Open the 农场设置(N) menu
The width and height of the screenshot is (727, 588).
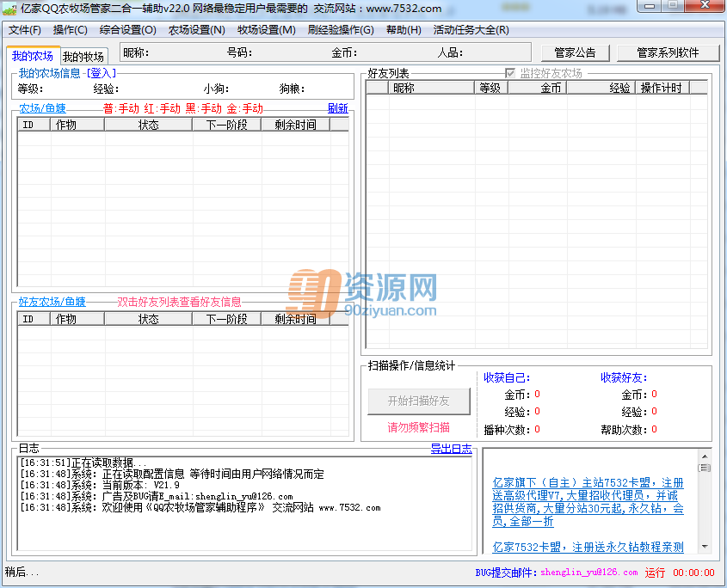(196, 30)
